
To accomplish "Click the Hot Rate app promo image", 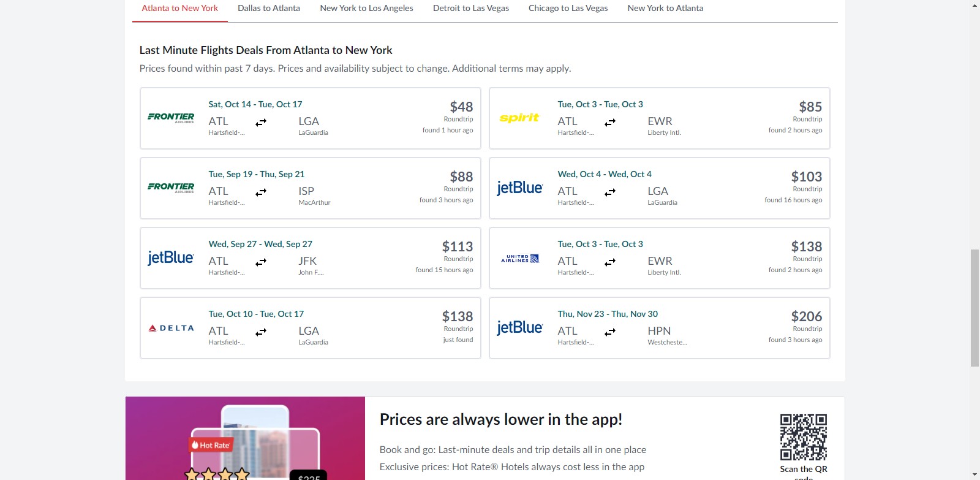I will point(245,438).
